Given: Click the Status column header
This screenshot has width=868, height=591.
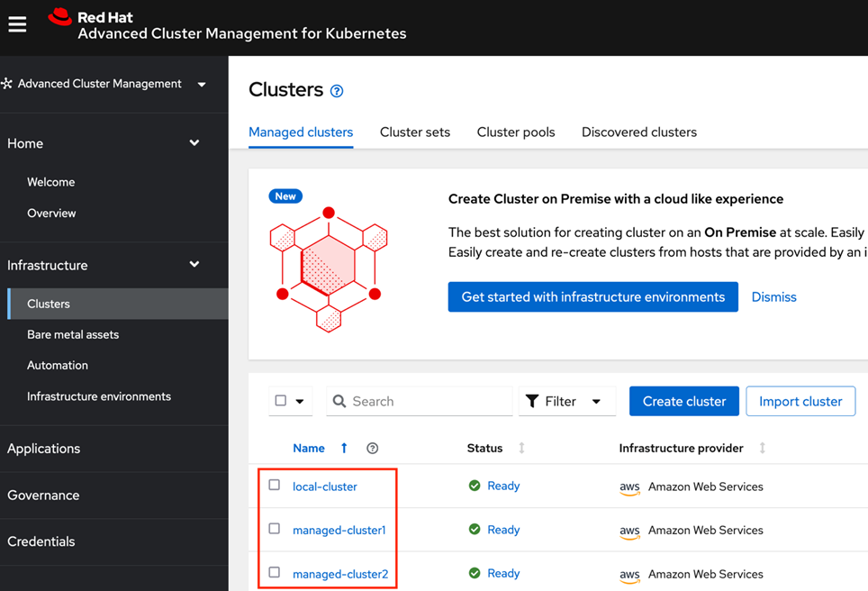Looking at the screenshot, I should click(485, 448).
